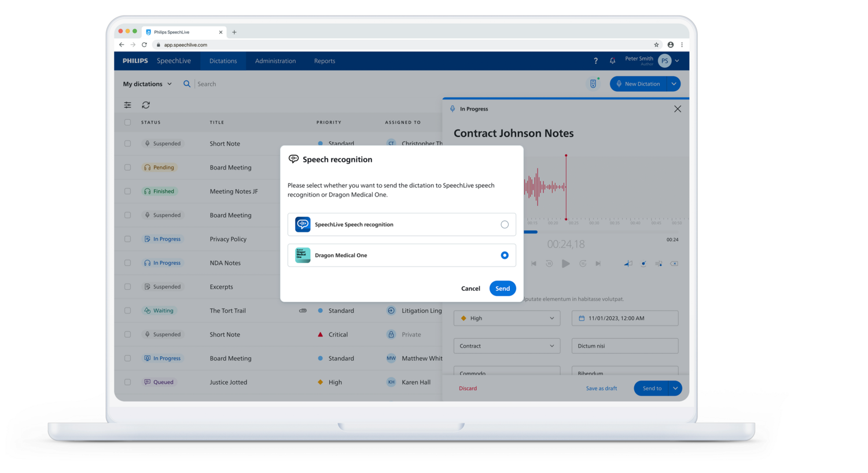Reload the browser page
This screenshot has width=868, height=473.
tap(144, 45)
